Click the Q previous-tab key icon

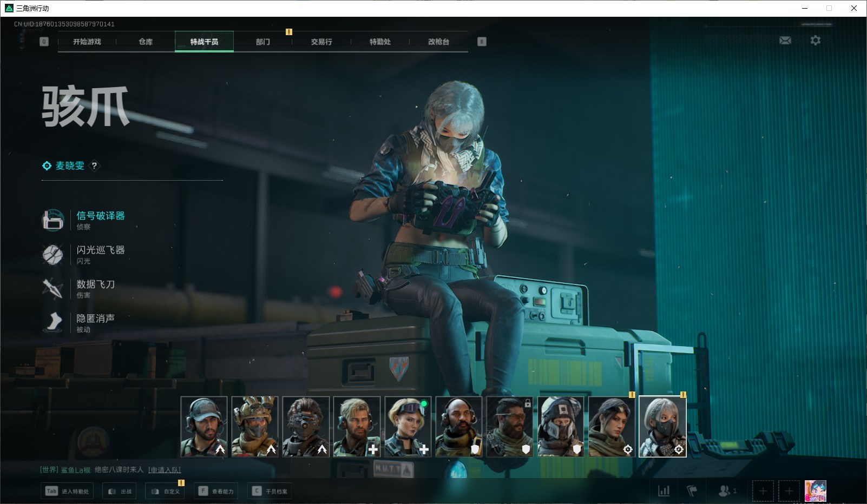44,42
